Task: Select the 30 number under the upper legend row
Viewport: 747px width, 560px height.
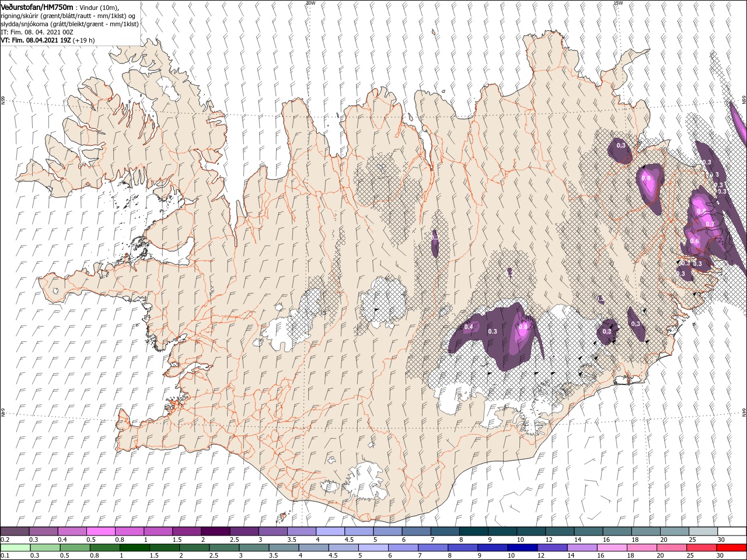Action: (721, 540)
